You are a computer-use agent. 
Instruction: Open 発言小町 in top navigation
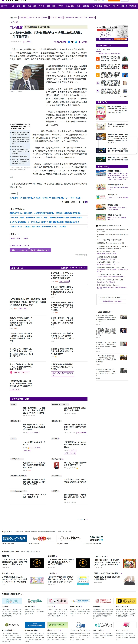tap(124, 6)
